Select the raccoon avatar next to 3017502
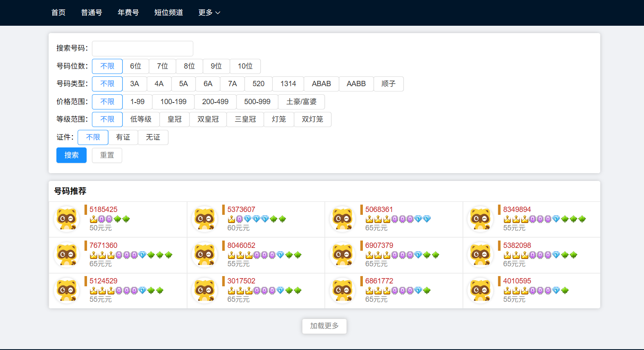The image size is (644, 350). [x=204, y=290]
